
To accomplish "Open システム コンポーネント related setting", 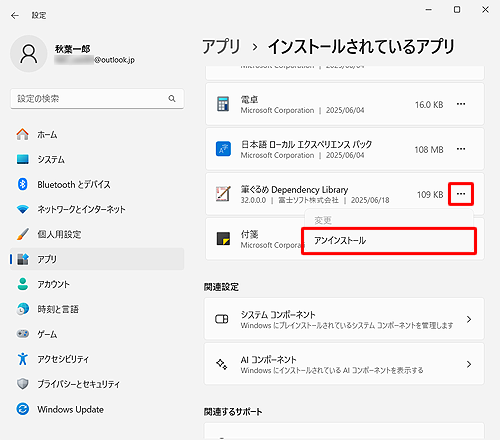I will 344,319.
